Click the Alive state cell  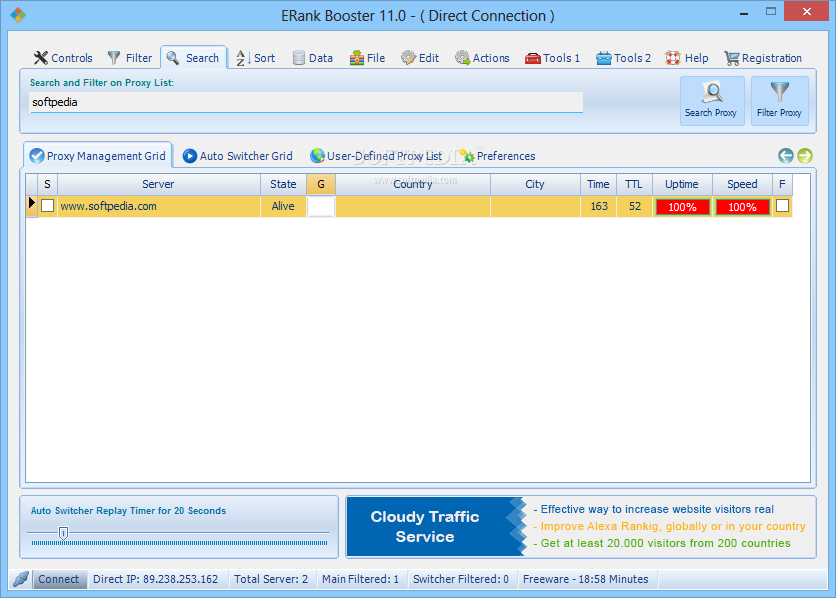pyautogui.click(x=283, y=206)
